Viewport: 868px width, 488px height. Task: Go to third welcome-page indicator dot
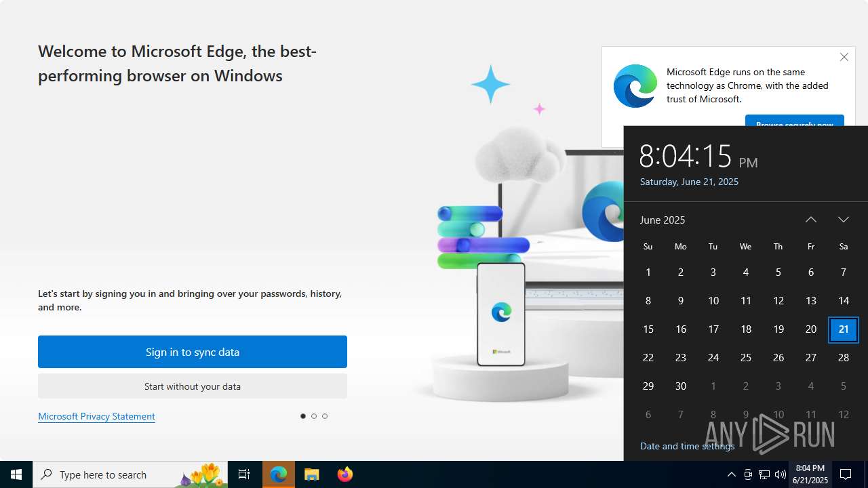(325, 416)
